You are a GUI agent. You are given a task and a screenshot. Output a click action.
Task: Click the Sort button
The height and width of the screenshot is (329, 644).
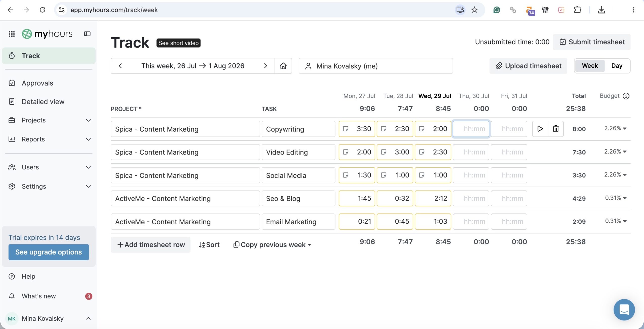[x=209, y=245]
